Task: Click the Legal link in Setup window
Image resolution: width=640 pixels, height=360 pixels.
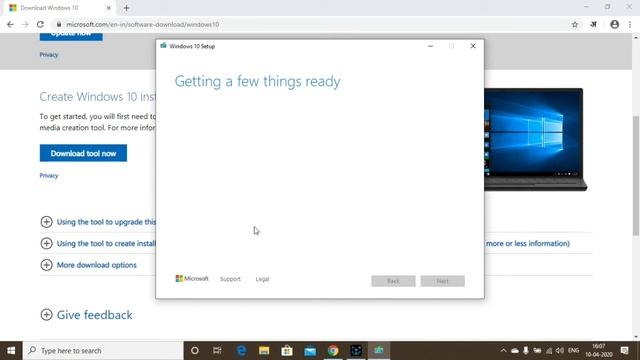Action: tap(262, 279)
